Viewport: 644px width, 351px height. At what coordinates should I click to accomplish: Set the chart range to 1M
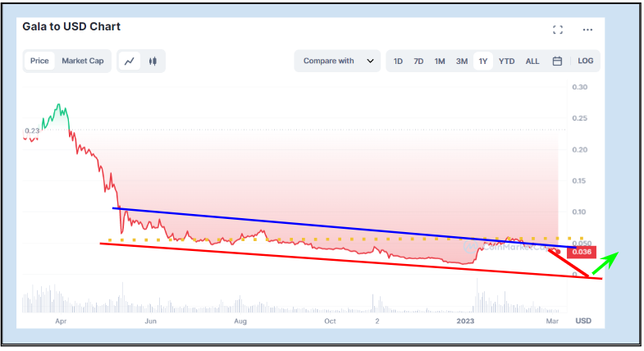pos(440,62)
